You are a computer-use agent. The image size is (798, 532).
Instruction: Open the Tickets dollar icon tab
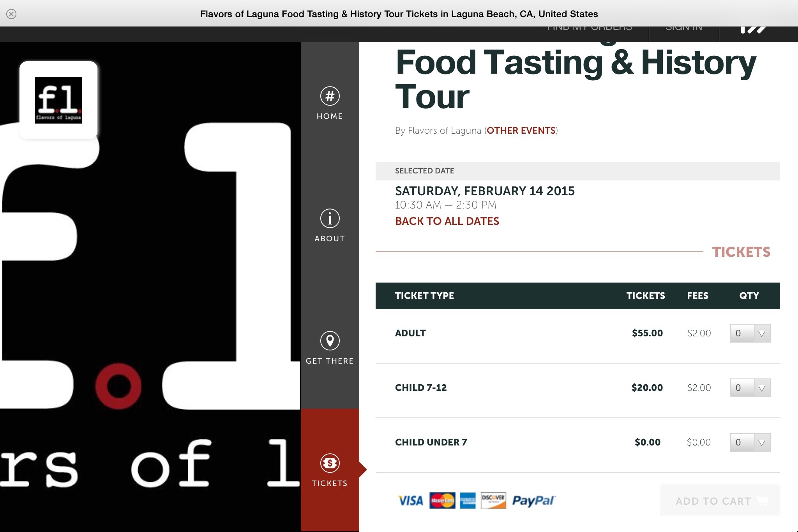330,463
